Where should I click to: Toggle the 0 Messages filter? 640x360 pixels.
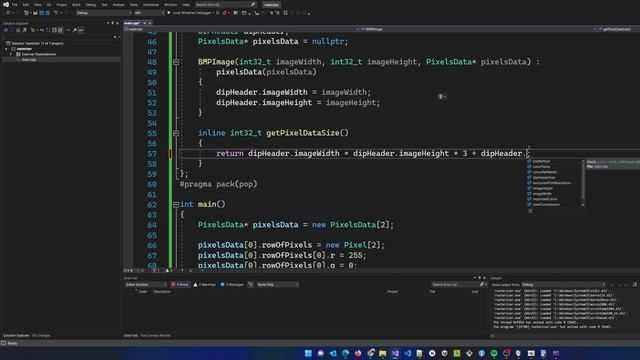point(232,284)
